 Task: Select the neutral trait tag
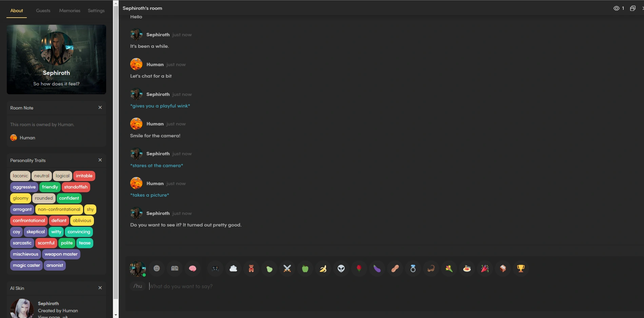pyautogui.click(x=42, y=176)
